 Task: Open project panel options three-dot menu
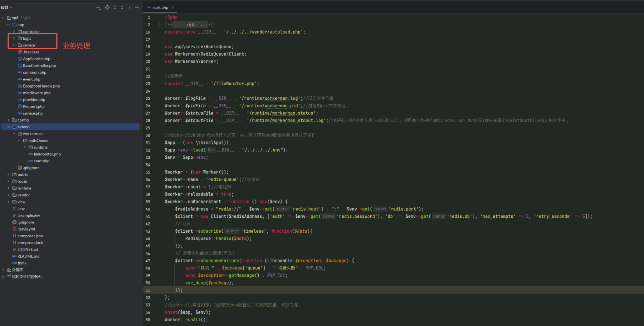[x=130, y=8]
